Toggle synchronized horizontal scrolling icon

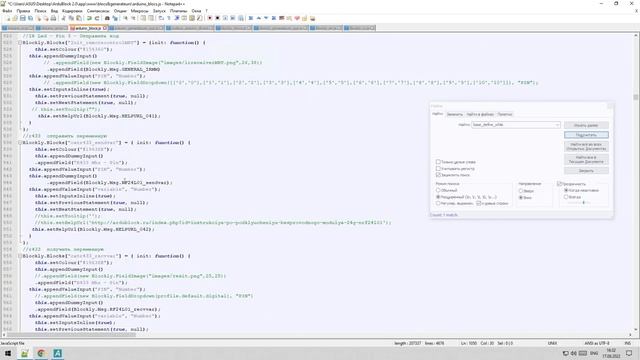coord(151,18)
